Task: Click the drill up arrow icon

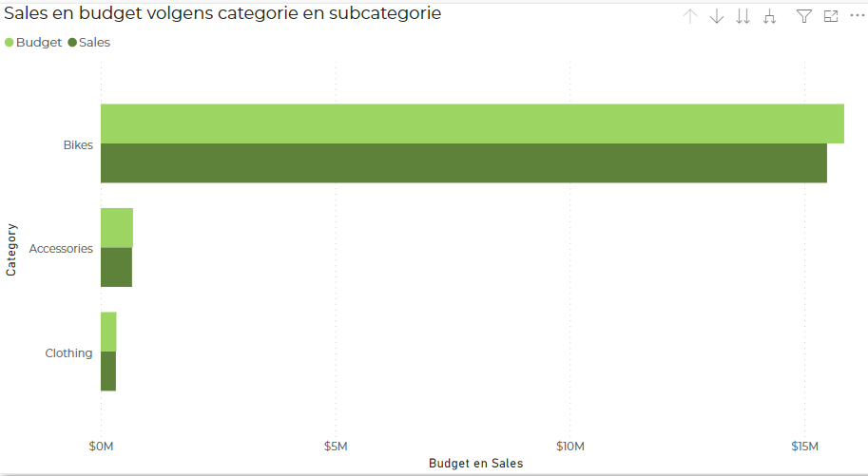Action: 690,16
